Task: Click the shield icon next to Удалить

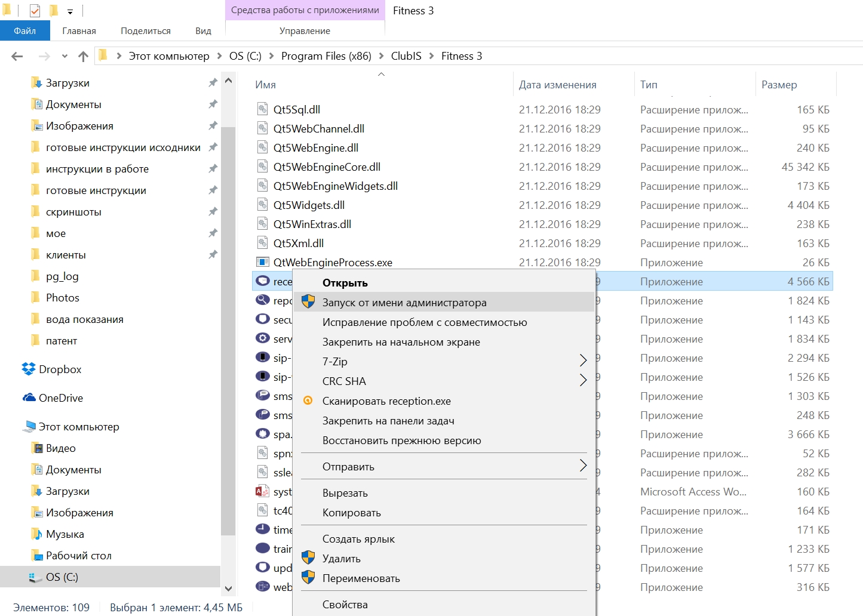Action: click(308, 558)
